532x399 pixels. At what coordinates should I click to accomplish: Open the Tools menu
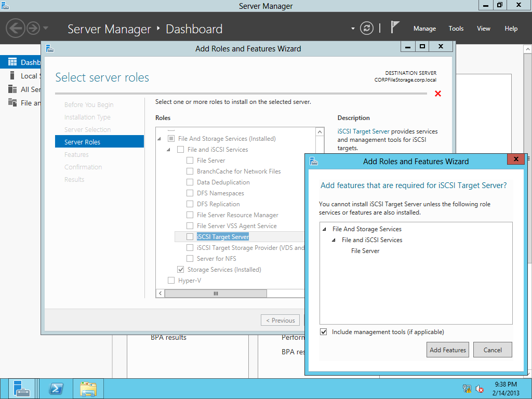456,29
